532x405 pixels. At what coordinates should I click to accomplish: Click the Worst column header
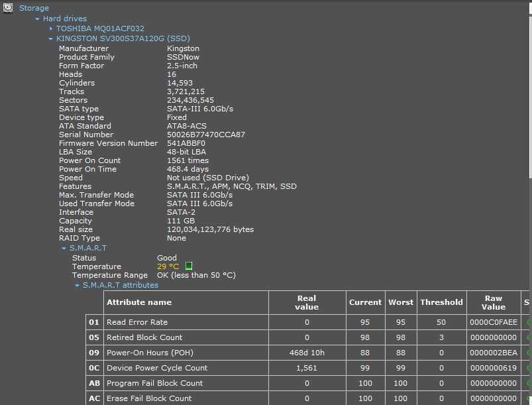click(401, 302)
